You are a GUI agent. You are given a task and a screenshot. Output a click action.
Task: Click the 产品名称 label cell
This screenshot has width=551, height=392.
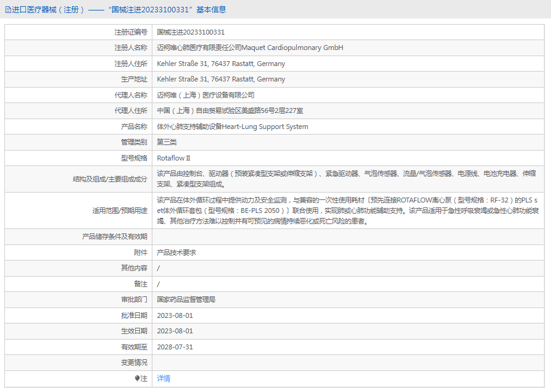pos(78,127)
